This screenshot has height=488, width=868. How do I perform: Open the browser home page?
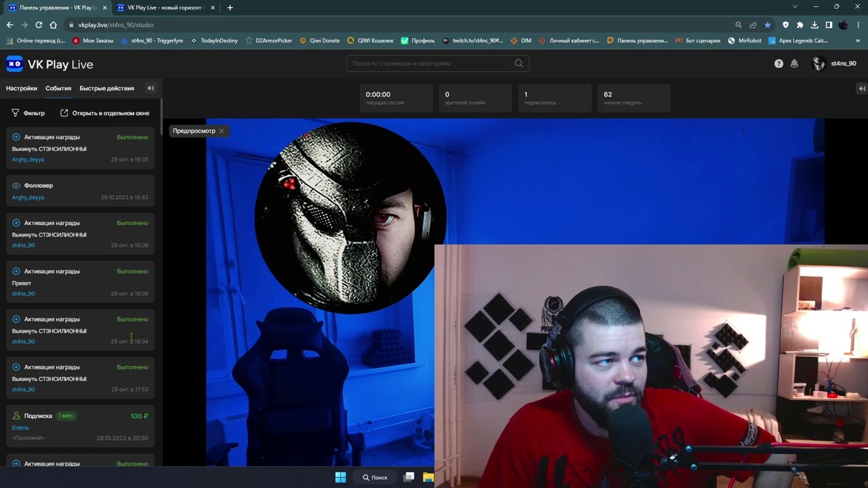pos(53,25)
